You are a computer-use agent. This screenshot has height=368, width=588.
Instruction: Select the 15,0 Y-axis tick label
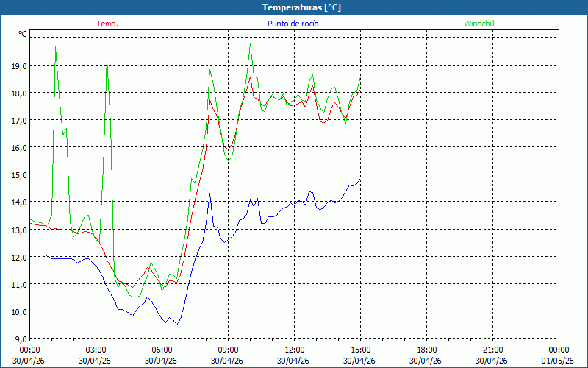coord(18,174)
